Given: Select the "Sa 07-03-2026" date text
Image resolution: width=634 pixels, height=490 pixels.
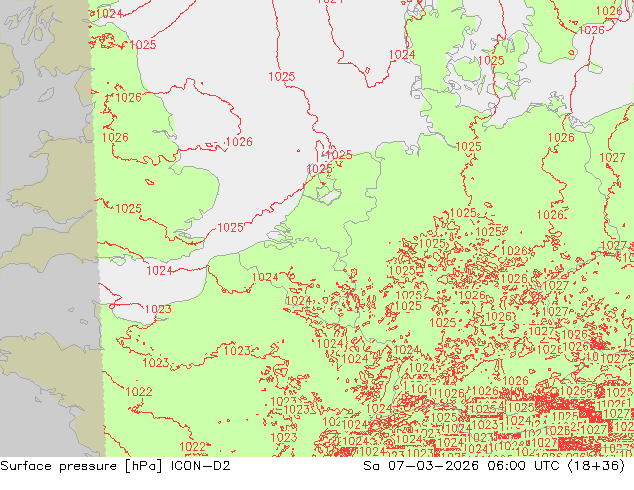Looking at the screenshot, I should click(423, 466).
